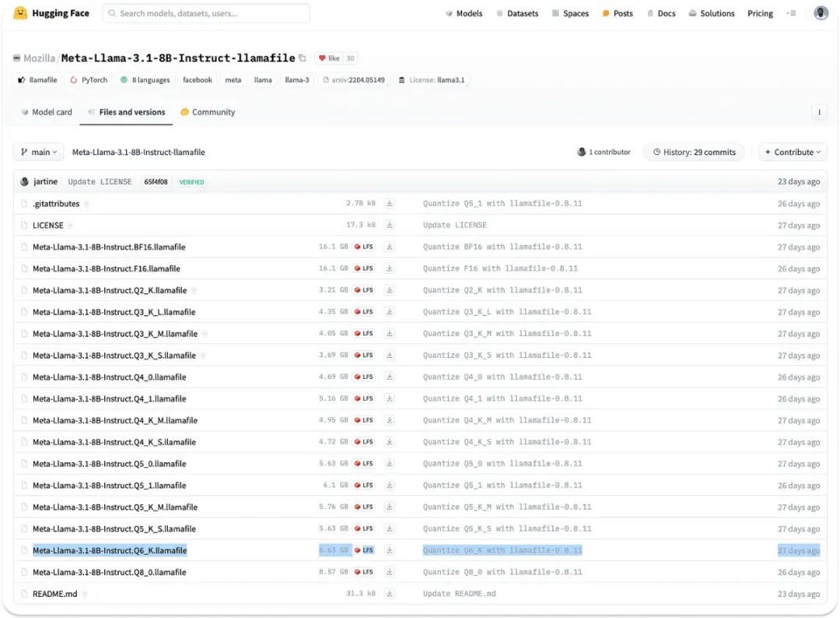The image size is (840, 618).
Task: Download the Q8_0.llamafile
Action: (x=390, y=572)
